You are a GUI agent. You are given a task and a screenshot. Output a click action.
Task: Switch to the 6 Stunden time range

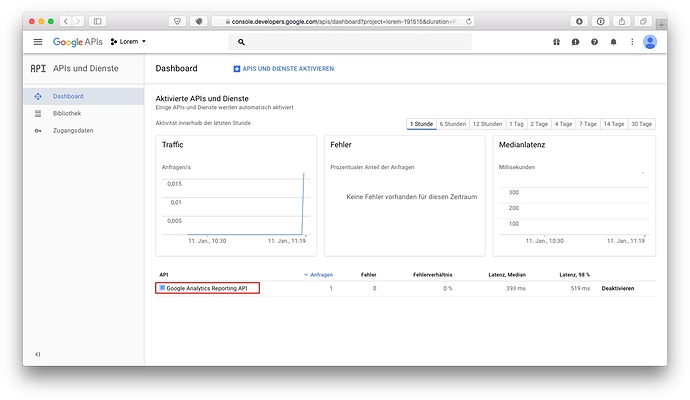tap(453, 124)
